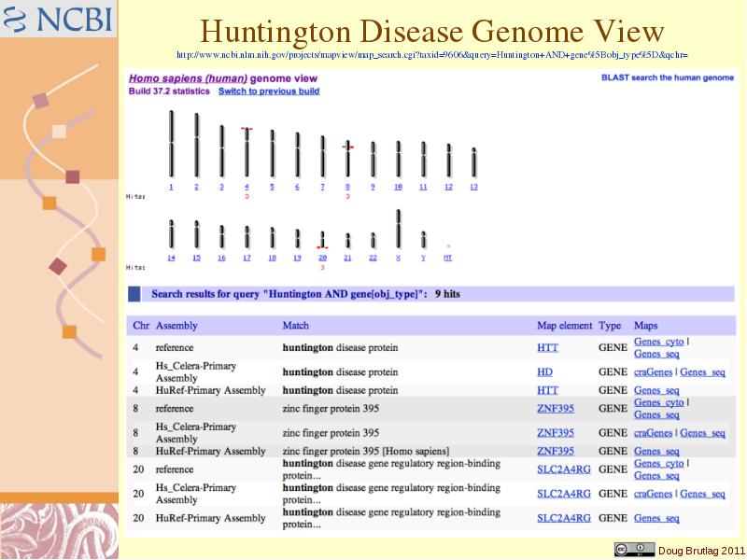Open the MT chromosome label link
The width and height of the screenshot is (747, 560).
(x=448, y=258)
